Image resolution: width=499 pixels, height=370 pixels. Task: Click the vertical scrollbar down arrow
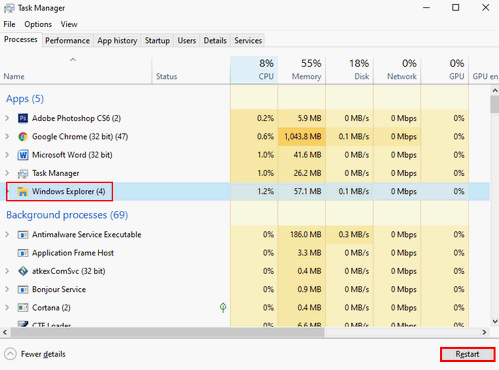coord(495,321)
